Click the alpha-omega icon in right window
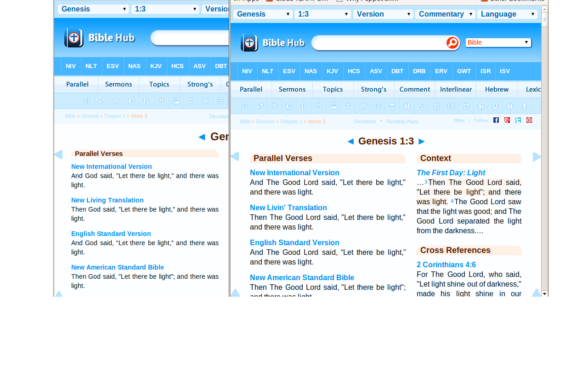This screenshot has height=368, width=588. coord(421,106)
